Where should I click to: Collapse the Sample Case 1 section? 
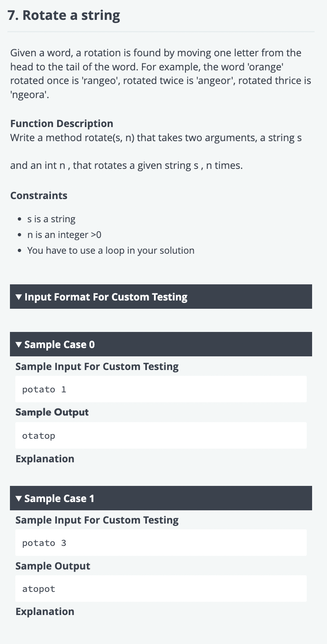point(60,498)
